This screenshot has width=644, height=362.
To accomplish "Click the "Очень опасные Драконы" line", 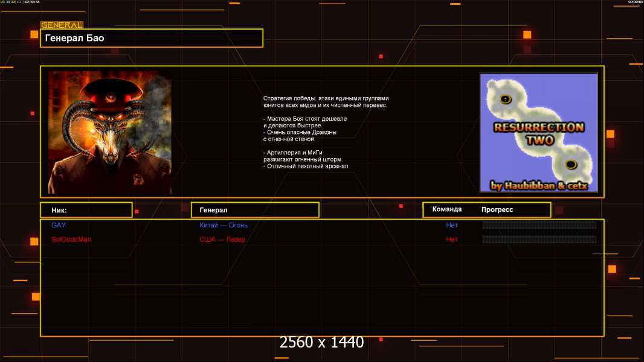I will coord(300,132).
